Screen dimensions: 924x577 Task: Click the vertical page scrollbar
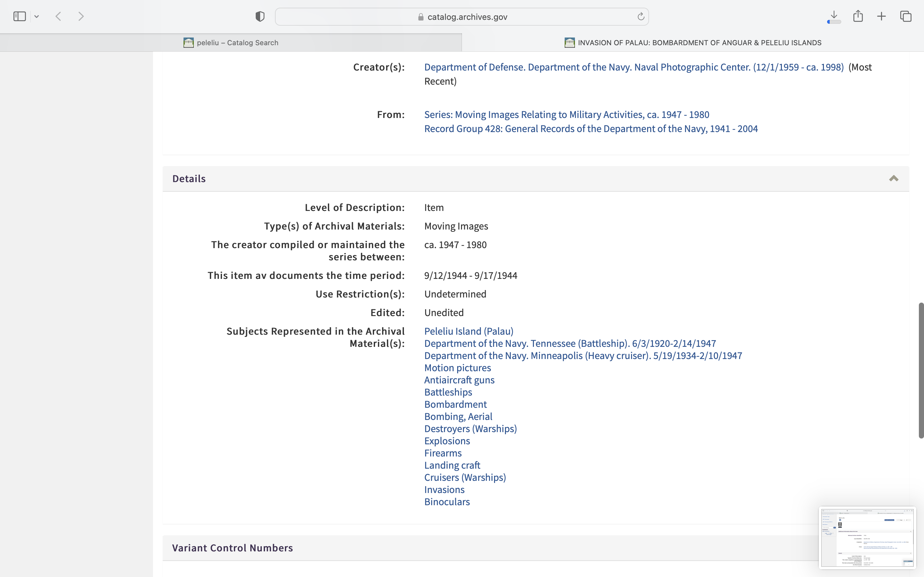pos(921,370)
